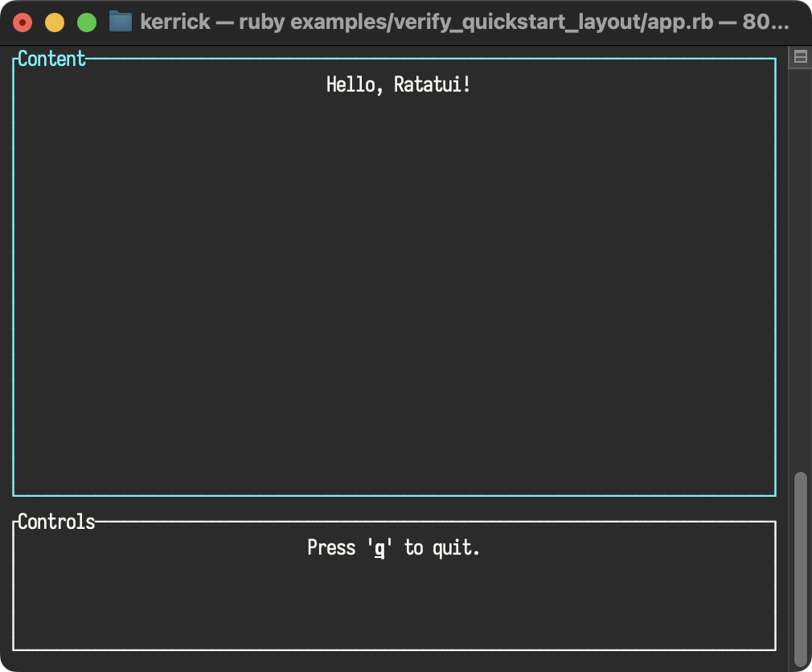Click the window title text starting with 'kerrick'

pyautogui.click(x=465, y=22)
